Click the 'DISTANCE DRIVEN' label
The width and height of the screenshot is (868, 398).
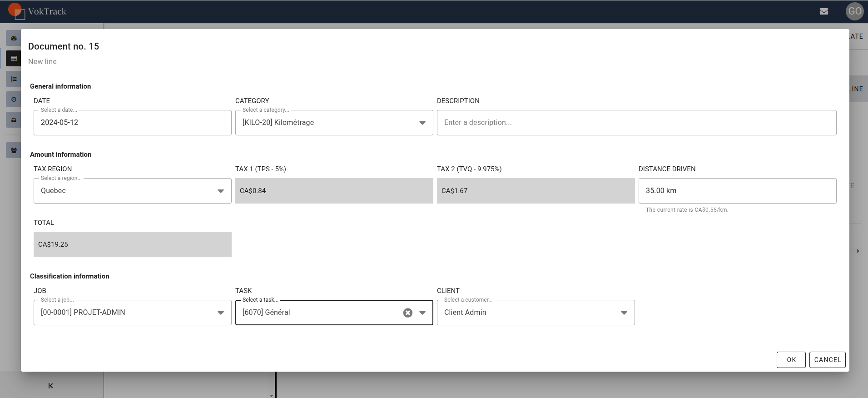667,169
